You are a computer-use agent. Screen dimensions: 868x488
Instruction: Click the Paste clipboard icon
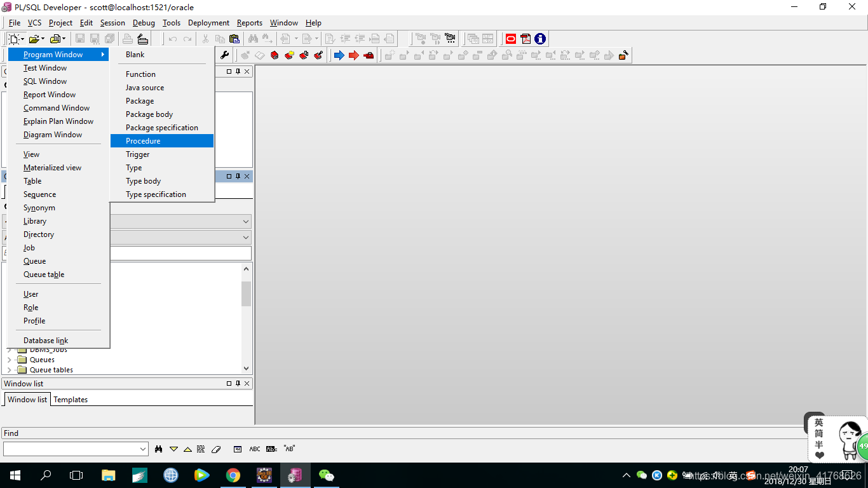click(x=234, y=39)
